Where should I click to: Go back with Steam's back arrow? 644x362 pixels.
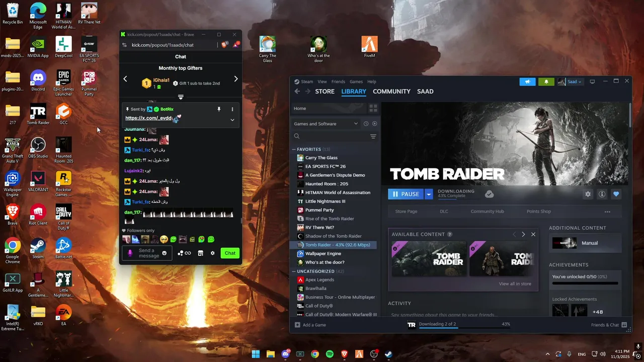(297, 92)
